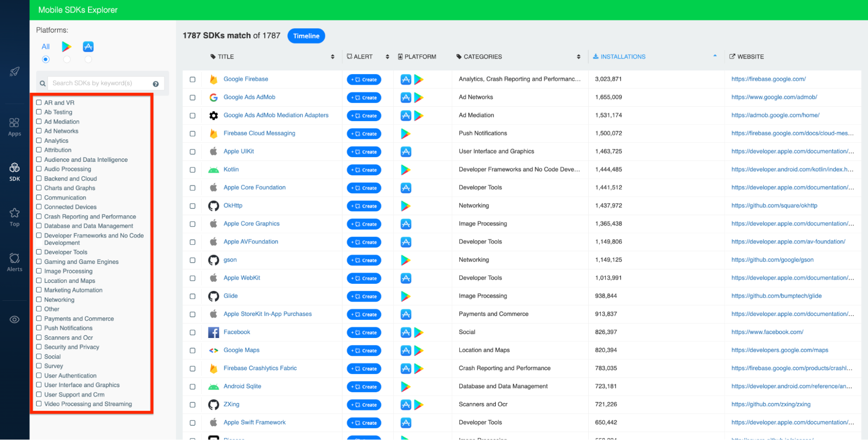Screen dimensions: 868x440
Task: Check the Analytics category filter
Action: [x=39, y=140]
